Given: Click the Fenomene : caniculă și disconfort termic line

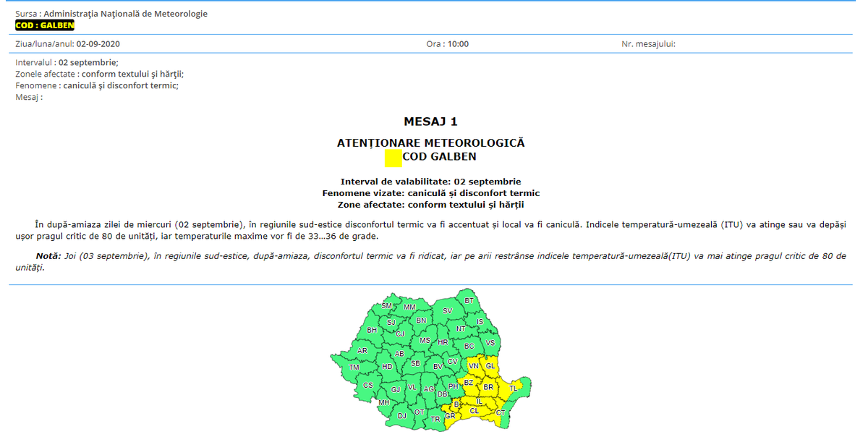Looking at the screenshot, I should coord(97,85).
